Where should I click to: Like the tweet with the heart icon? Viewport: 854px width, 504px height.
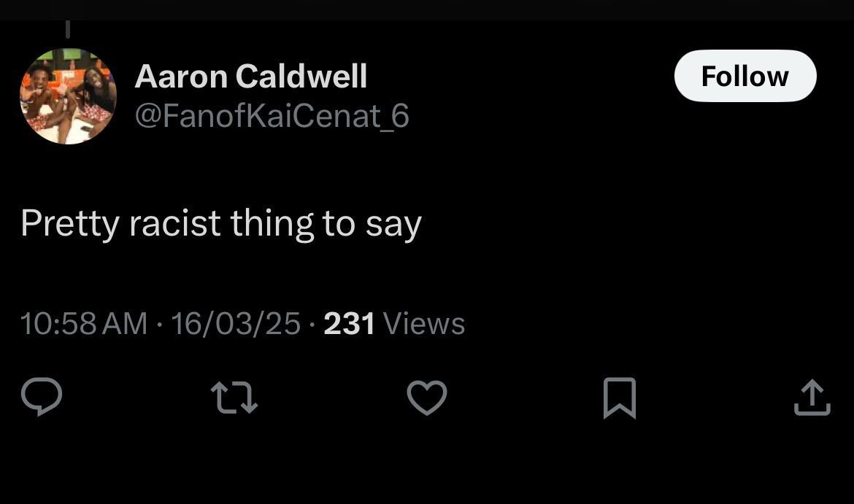pos(426,398)
